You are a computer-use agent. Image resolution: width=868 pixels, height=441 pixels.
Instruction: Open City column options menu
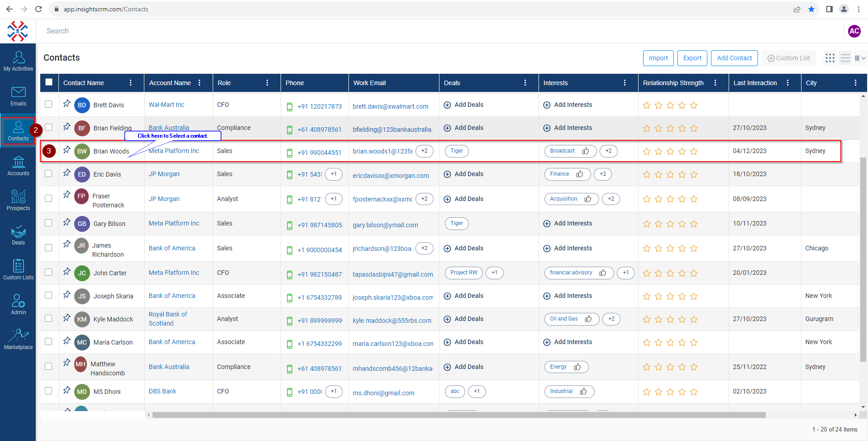pos(856,83)
